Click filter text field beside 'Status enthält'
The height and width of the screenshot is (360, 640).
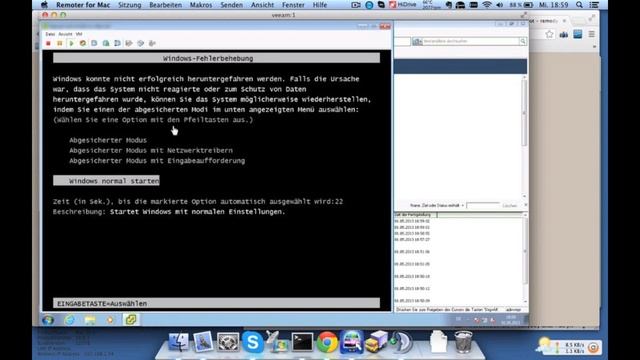point(483,205)
